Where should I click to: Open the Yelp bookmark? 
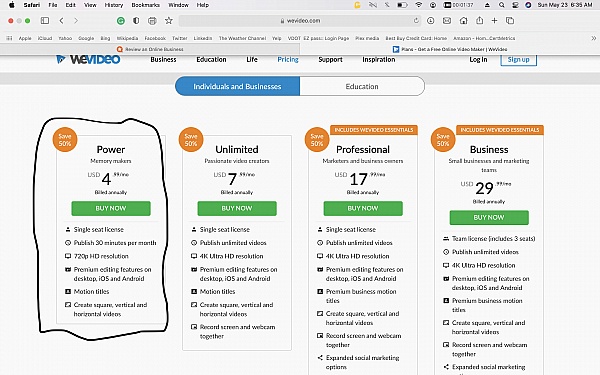point(276,38)
